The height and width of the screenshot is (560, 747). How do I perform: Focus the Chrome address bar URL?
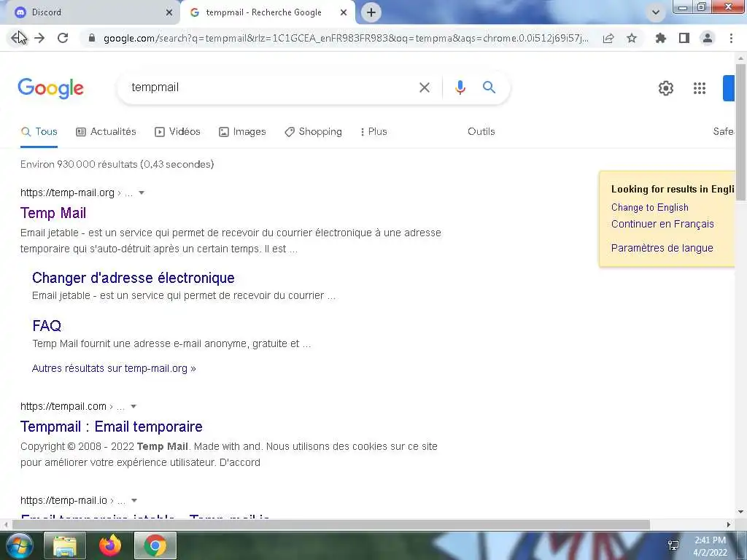point(346,38)
